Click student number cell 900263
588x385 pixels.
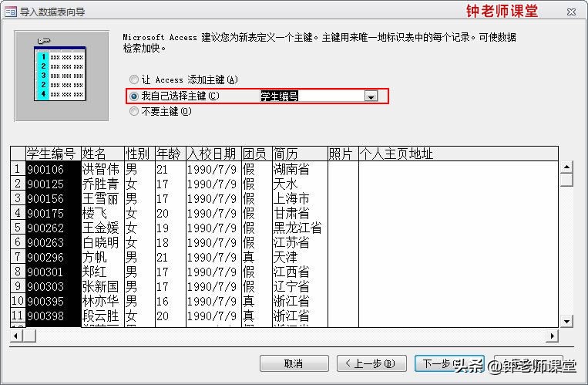point(53,242)
